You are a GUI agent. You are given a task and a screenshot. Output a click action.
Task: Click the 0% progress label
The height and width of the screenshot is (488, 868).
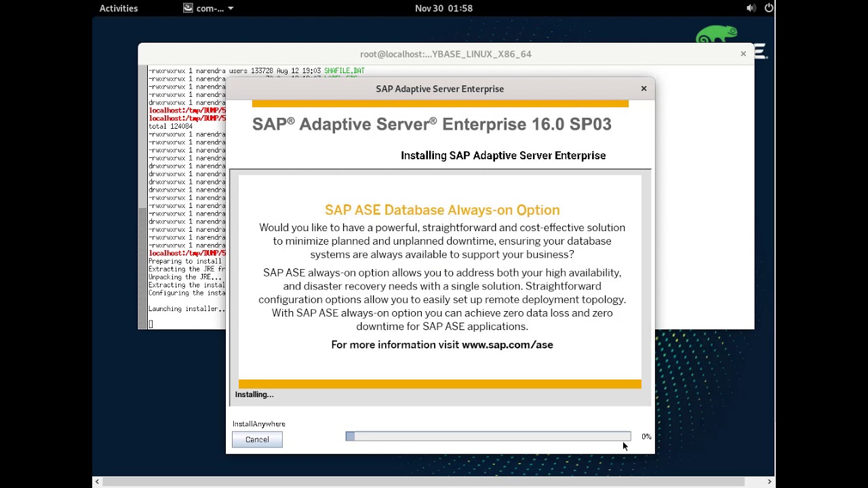click(646, 436)
